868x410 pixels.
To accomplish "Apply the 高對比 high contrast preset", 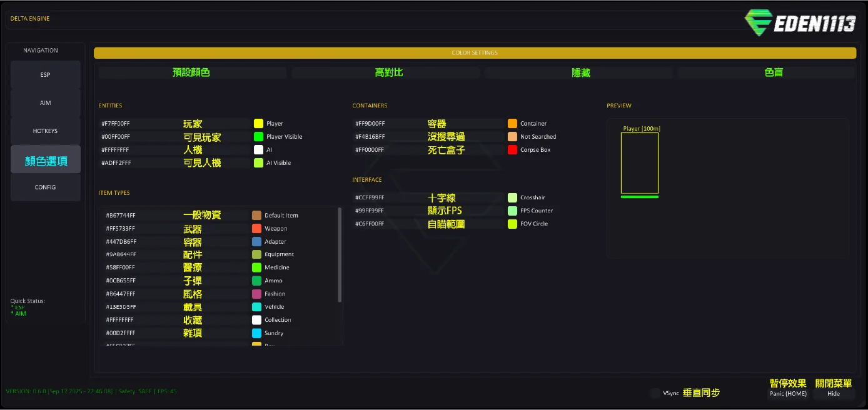I will [386, 73].
